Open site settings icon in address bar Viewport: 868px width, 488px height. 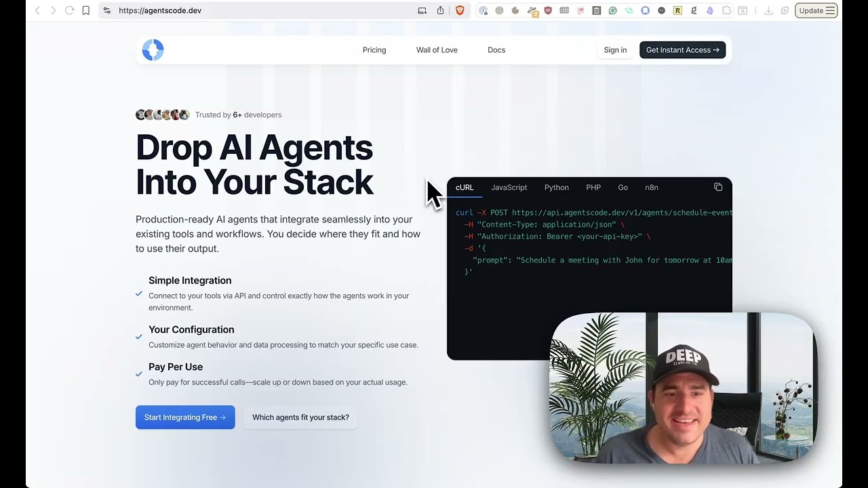107,10
